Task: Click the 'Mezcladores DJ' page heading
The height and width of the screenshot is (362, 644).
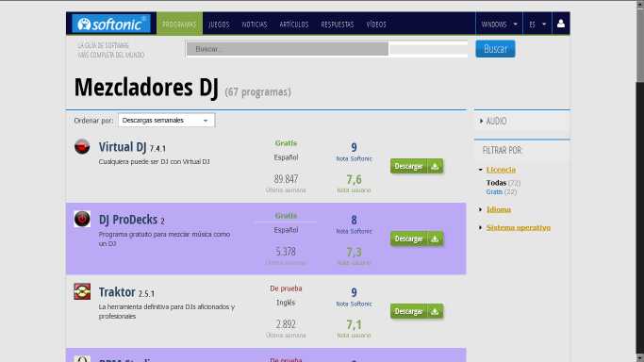Action: click(x=146, y=87)
